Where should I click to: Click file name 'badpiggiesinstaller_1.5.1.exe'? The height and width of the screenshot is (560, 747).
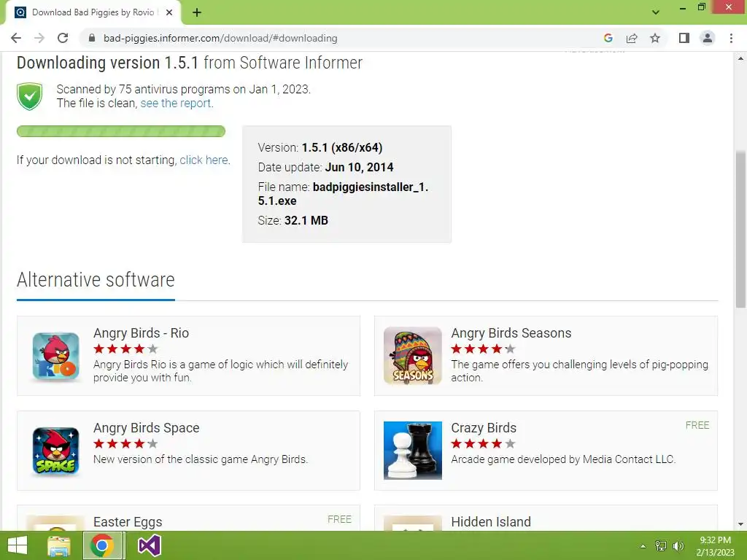[x=343, y=194]
